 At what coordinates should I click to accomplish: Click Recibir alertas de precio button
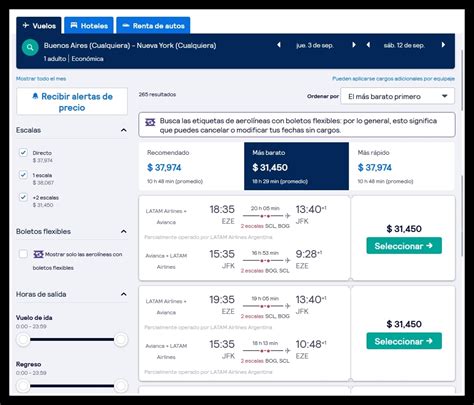pyautogui.click(x=72, y=102)
